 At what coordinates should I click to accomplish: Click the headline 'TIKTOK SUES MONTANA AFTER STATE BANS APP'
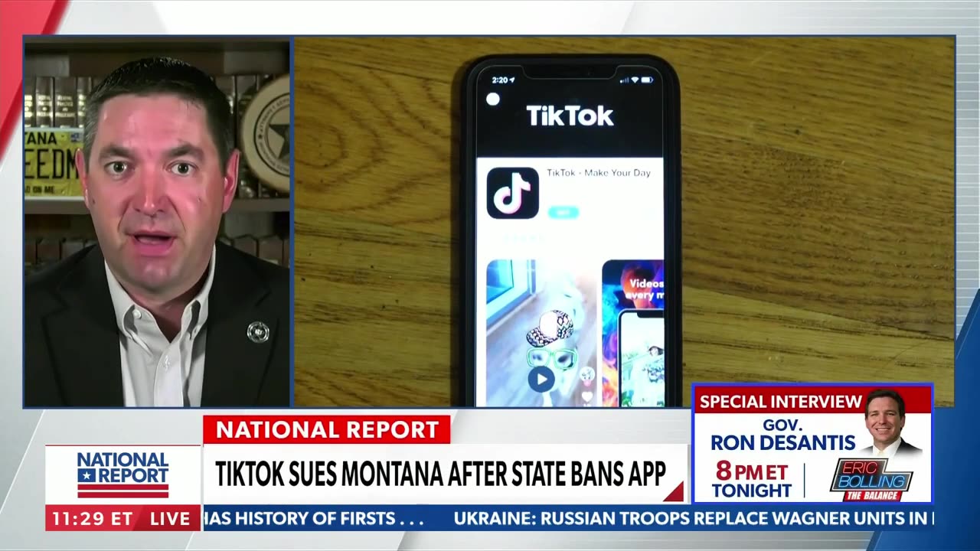coord(440,474)
